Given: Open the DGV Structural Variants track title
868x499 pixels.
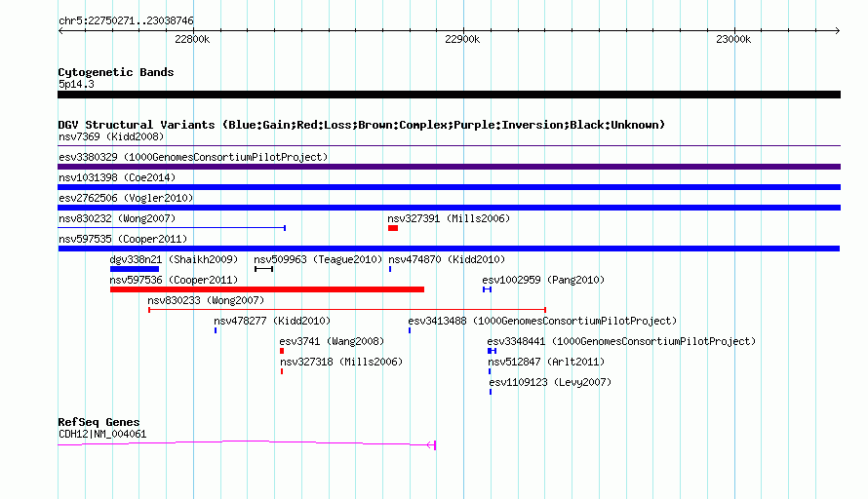Looking at the screenshot, I should (362, 125).
